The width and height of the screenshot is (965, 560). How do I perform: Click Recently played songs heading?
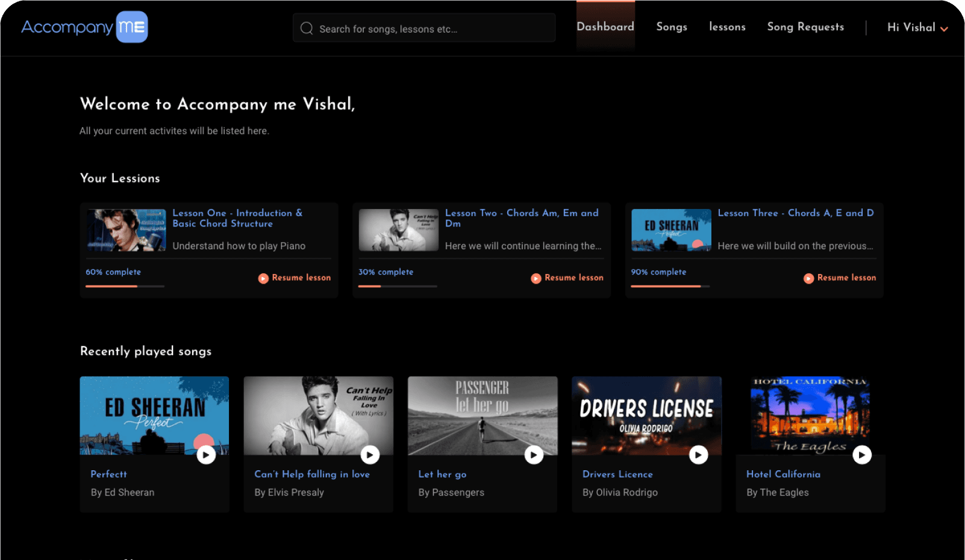coord(146,351)
